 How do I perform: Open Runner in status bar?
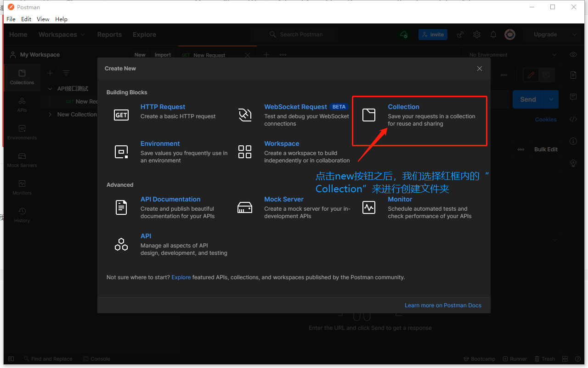(x=515, y=359)
